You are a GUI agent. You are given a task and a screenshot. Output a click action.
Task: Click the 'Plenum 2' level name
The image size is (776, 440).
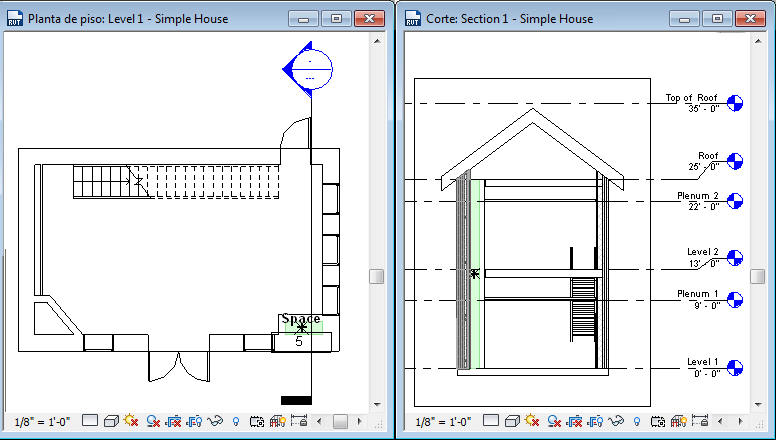[x=698, y=196]
